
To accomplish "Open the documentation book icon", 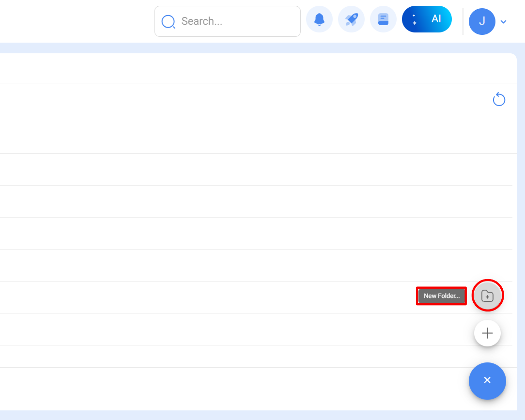I will click(x=383, y=20).
